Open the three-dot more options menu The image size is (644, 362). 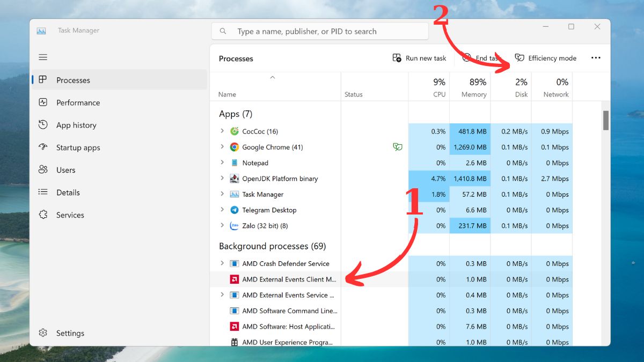[x=596, y=58]
